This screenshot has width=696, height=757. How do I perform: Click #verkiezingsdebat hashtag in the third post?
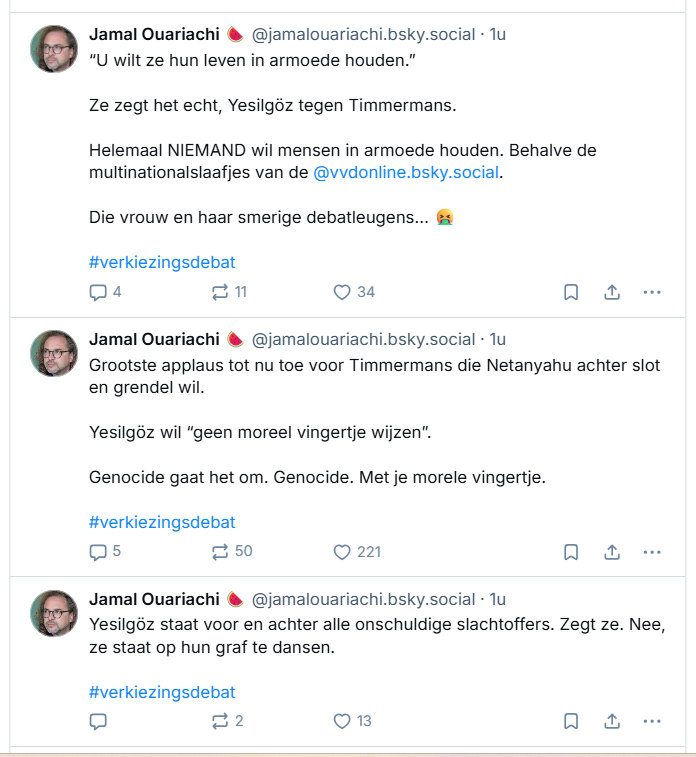pos(162,692)
